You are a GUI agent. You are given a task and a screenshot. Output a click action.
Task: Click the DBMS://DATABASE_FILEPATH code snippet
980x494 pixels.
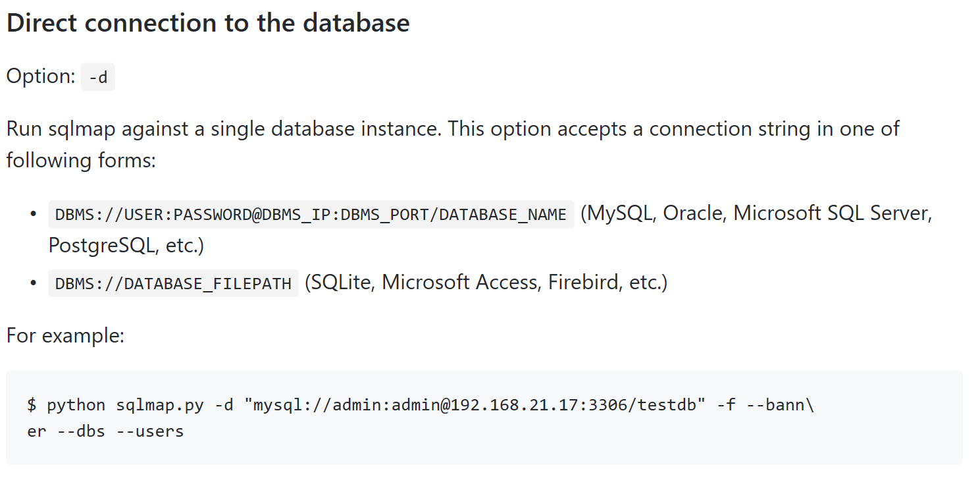pos(173,284)
